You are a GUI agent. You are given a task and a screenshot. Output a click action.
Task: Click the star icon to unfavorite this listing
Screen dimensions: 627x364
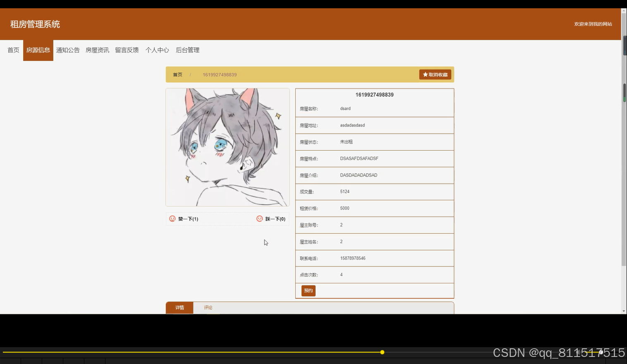(x=426, y=74)
